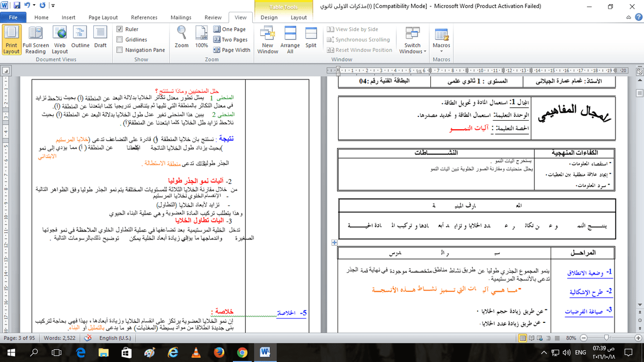Click Page Width to fit page
The width and height of the screenshot is (644, 362).
coord(232,49)
